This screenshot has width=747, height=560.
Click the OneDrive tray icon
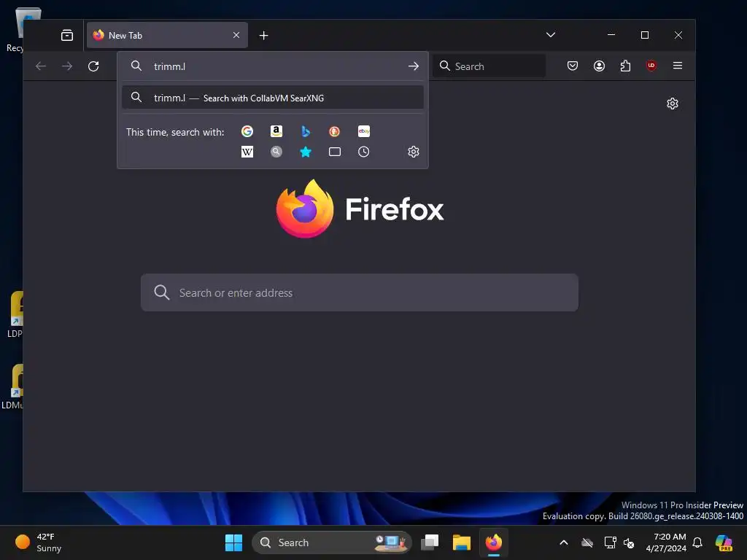[x=587, y=542]
